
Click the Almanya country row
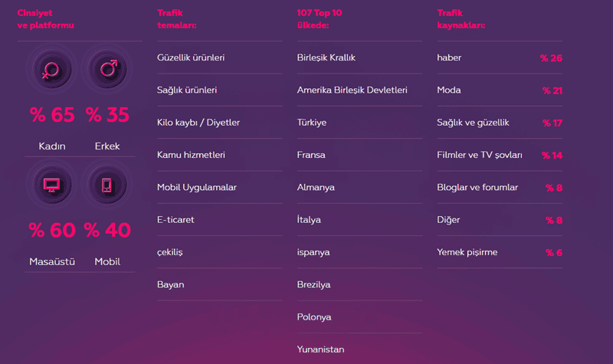(x=314, y=187)
